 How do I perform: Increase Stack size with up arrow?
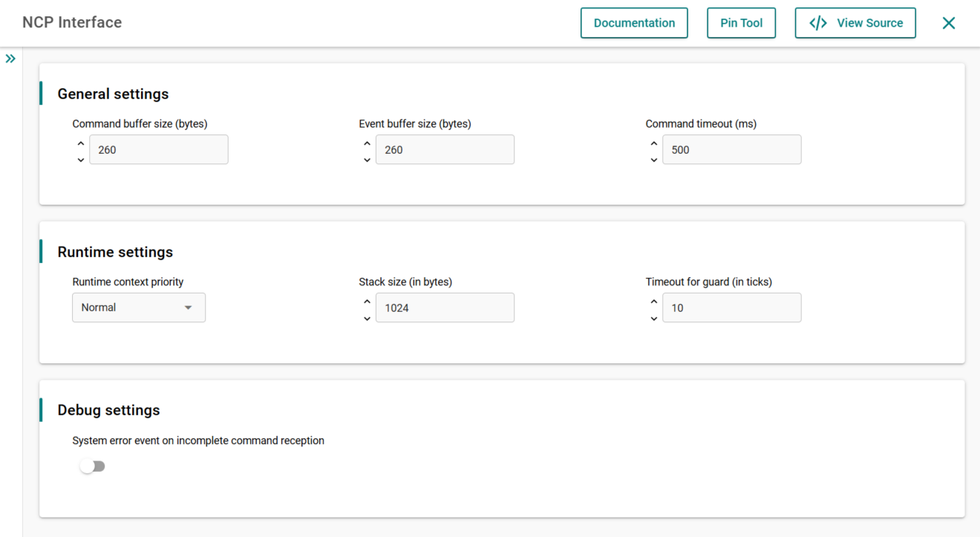click(x=367, y=302)
